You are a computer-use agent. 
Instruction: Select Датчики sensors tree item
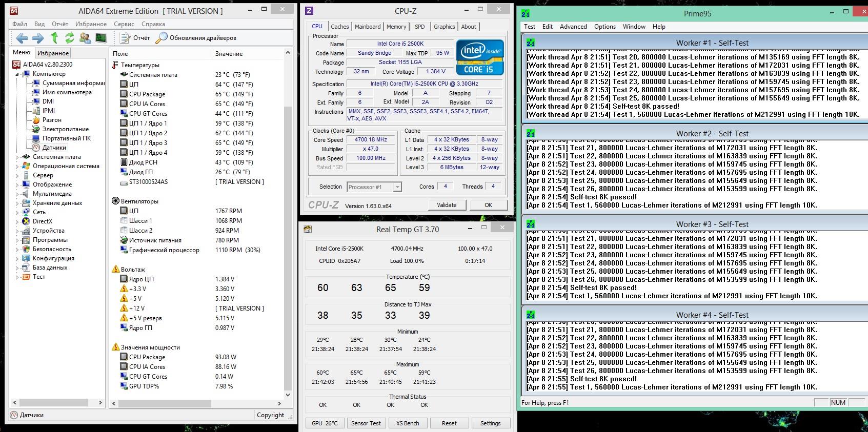(49, 148)
